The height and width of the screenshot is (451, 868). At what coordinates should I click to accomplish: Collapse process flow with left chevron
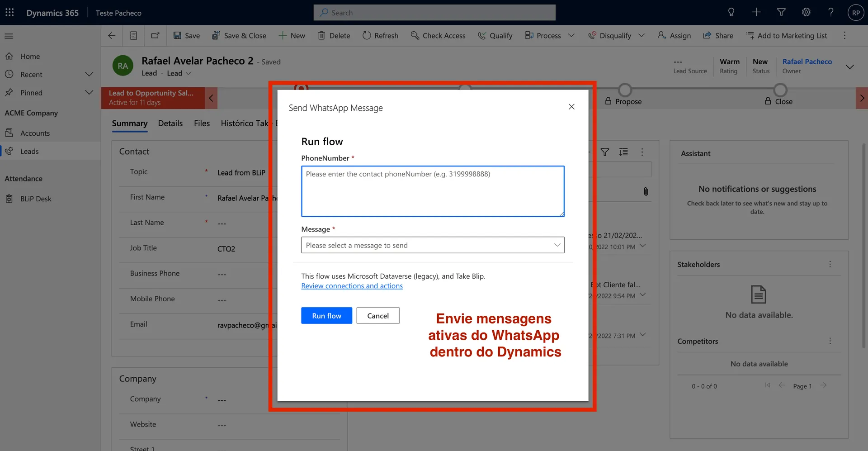click(x=211, y=98)
